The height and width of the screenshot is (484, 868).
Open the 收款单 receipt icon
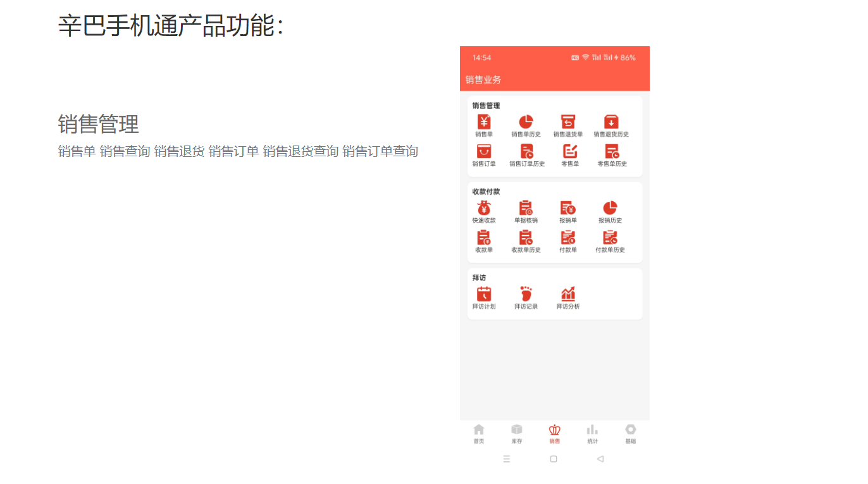484,237
